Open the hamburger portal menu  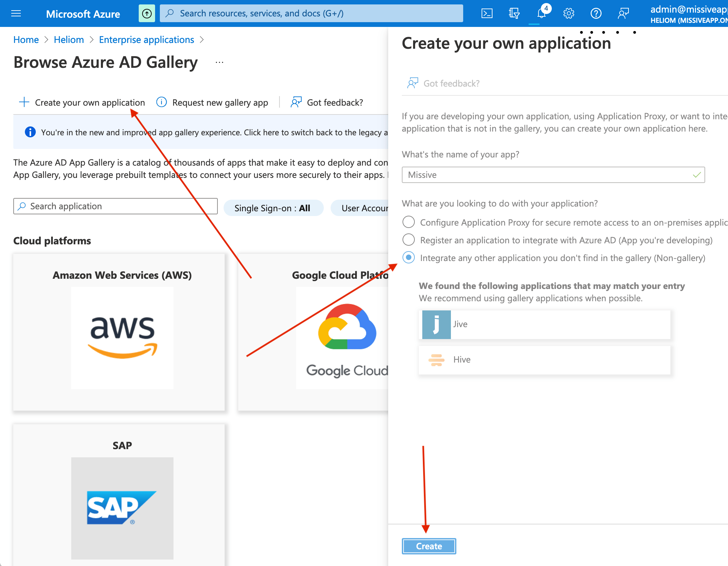16,14
